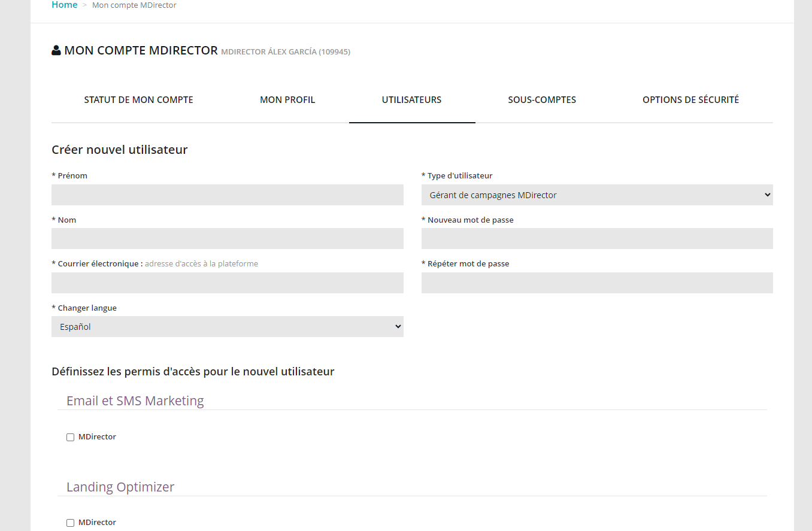812x531 pixels.
Task: Click the Nouveau mot de passe field
Action: tap(596, 238)
